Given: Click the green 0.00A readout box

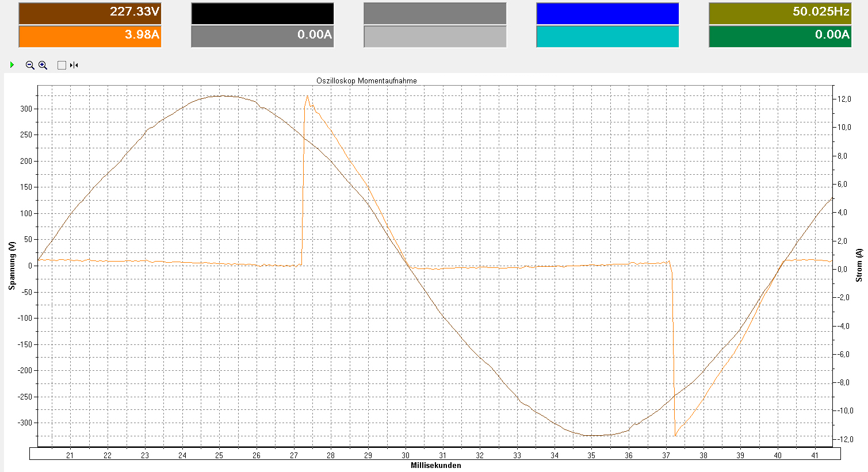Looking at the screenshot, I should tap(780, 36).
